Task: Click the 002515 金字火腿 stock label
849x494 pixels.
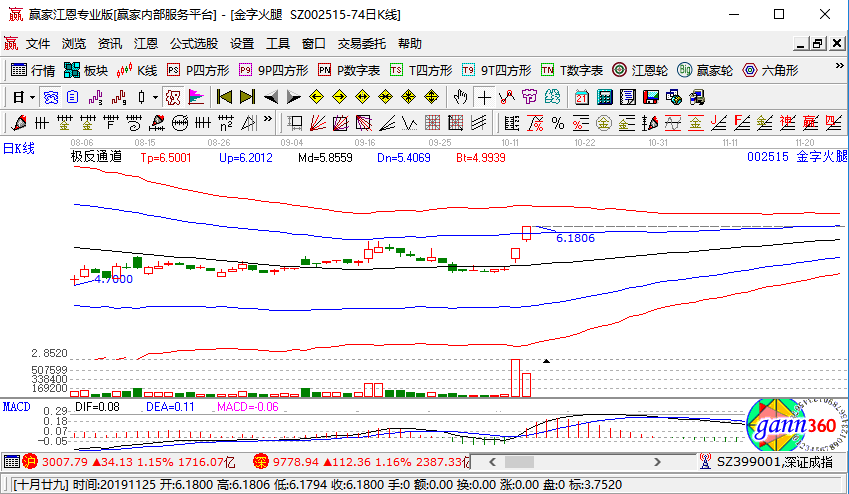Action: point(796,157)
